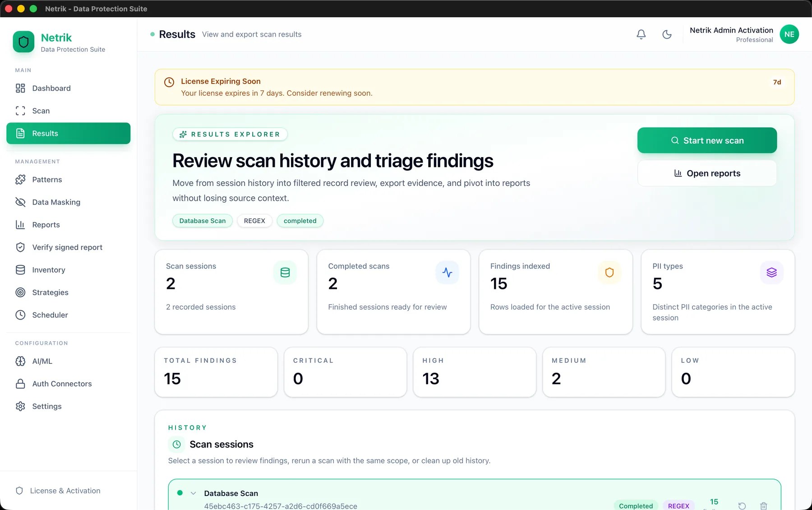The height and width of the screenshot is (510, 812).
Task: Click the AI/ML brain icon
Action: pyautogui.click(x=20, y=361)
